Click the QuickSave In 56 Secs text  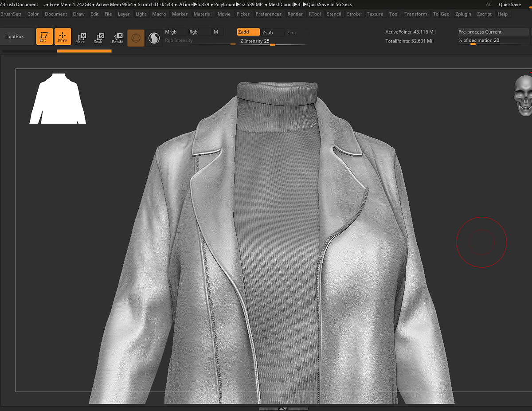point(327,4)
